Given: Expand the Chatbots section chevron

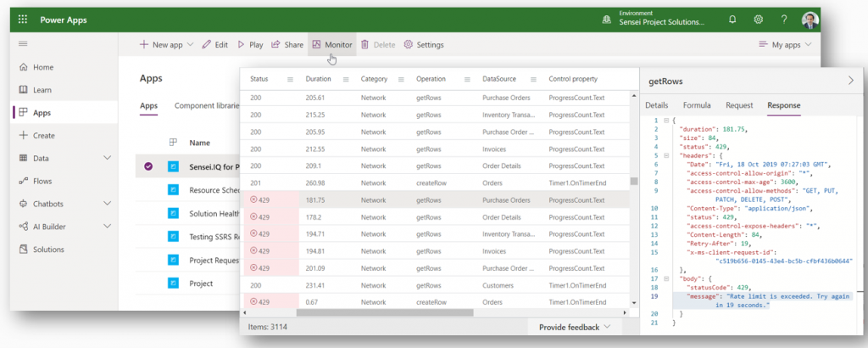Looking at the screenshot, I should click(108, 204).
